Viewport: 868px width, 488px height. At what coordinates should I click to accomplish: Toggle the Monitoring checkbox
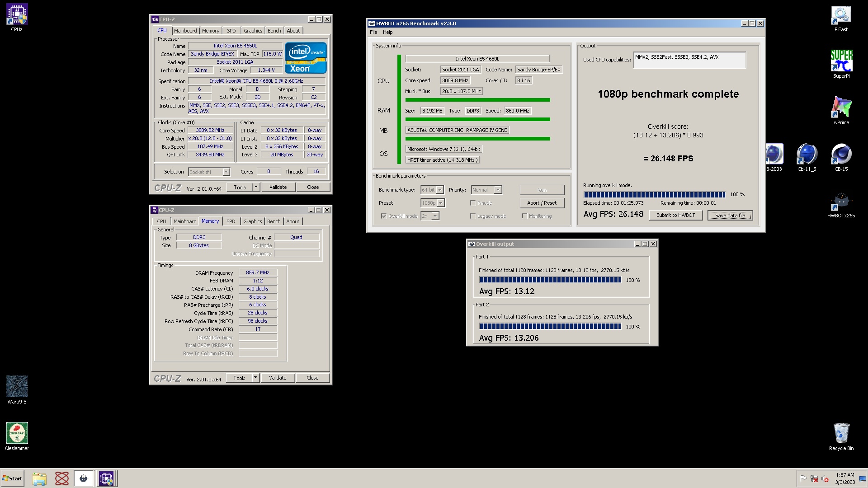524,216
